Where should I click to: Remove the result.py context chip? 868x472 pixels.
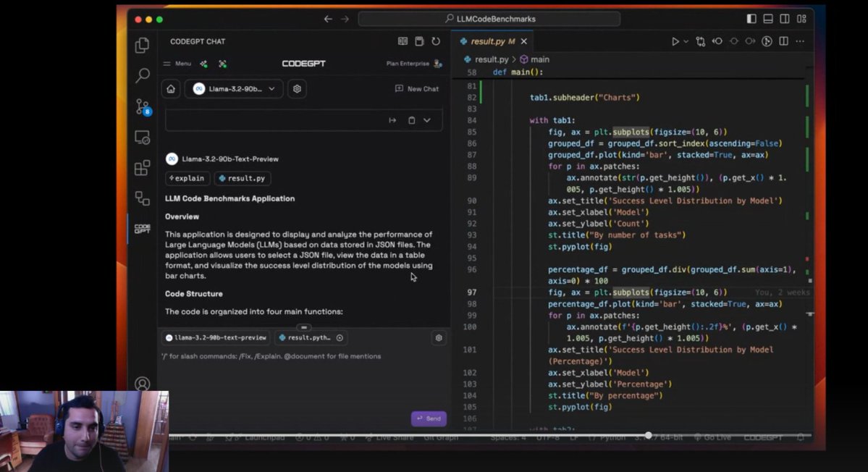pyautogui.click(x=340, y=337)
